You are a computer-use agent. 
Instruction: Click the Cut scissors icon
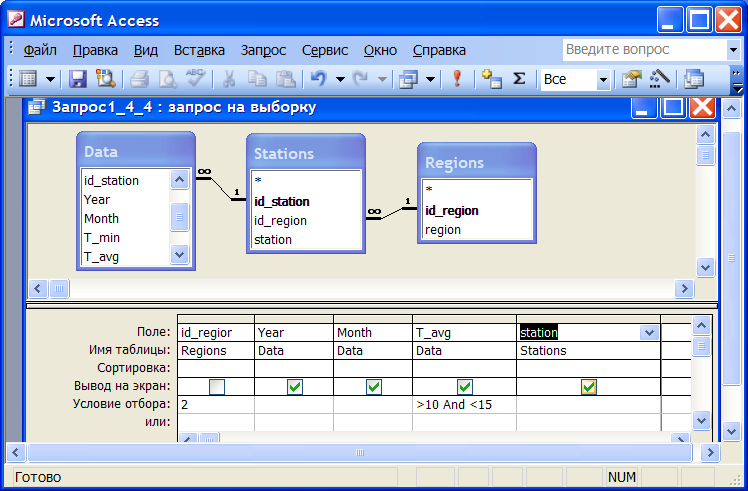coord(229,79)
